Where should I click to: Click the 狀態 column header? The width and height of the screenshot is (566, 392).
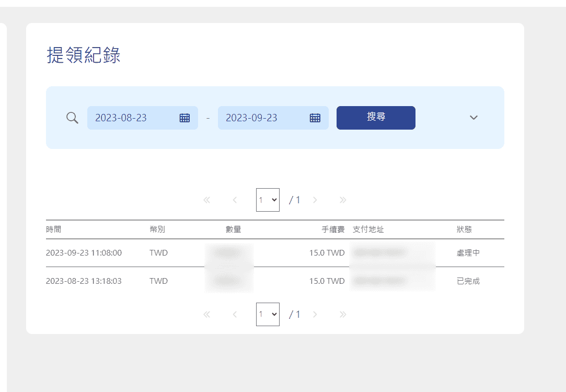pyautogui.click(x=464, y=229)
